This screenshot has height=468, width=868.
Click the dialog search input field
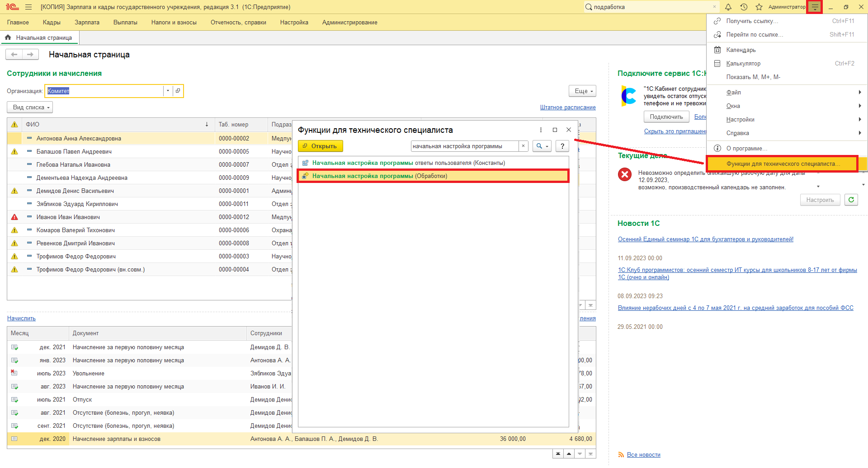(465, 146)
